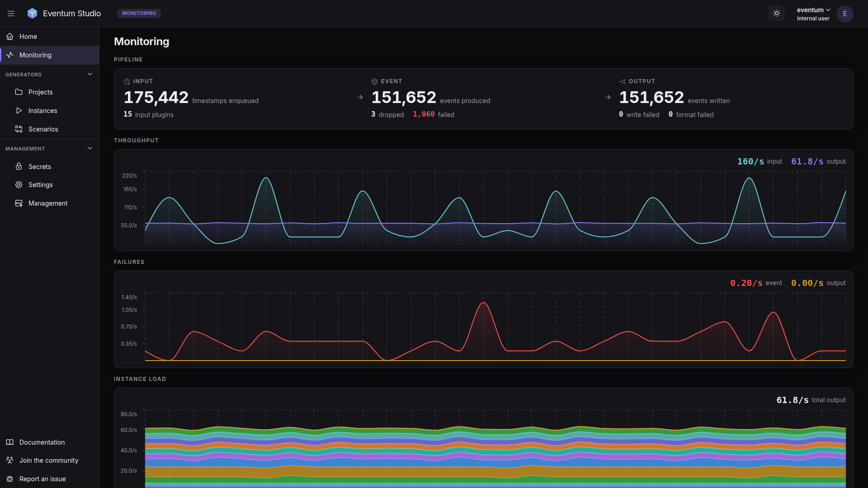Screen dimensions: 868x488
Task: Click the Eventum Studio cube logo
Action: (x=32, y=14)
